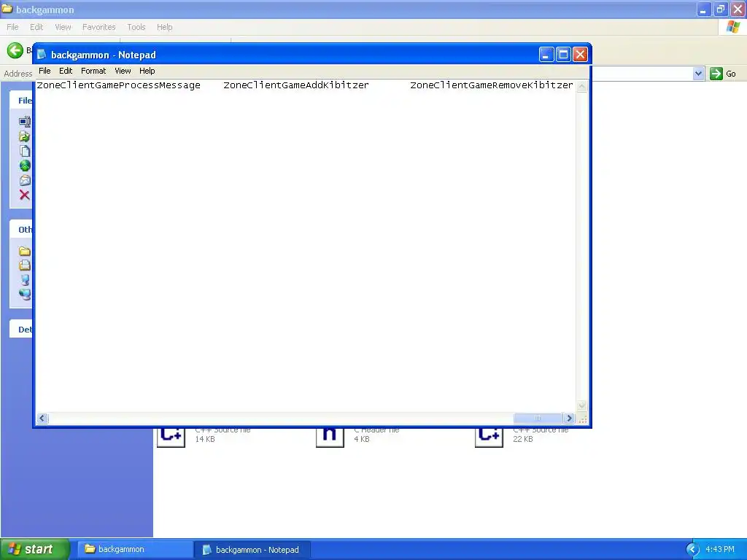Image resolution: width=747 pixels, height=560 pixels.
Task: Open the Address bar dropdown arrow
Action: (x=698, y=74)
